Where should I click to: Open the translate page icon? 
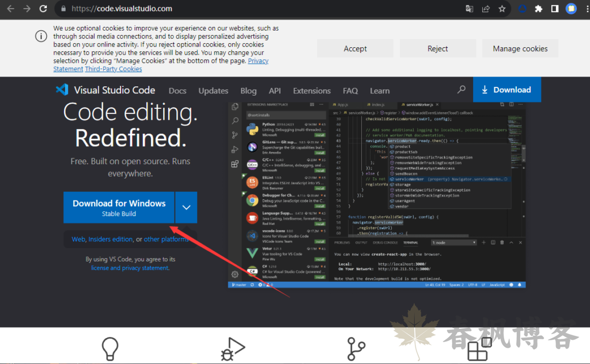point(469,9)
